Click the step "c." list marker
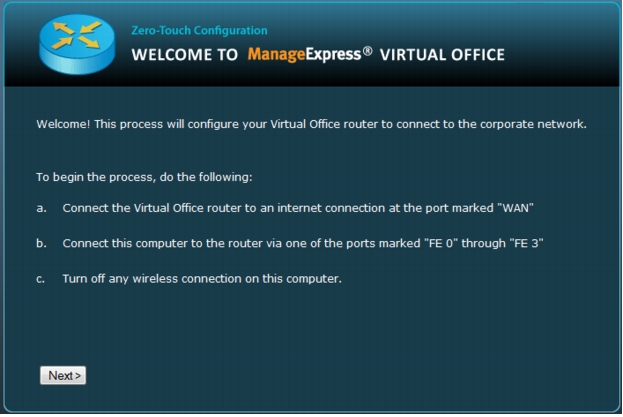The image size is (623, 417). pyautogui.click(x=41, y=279)
